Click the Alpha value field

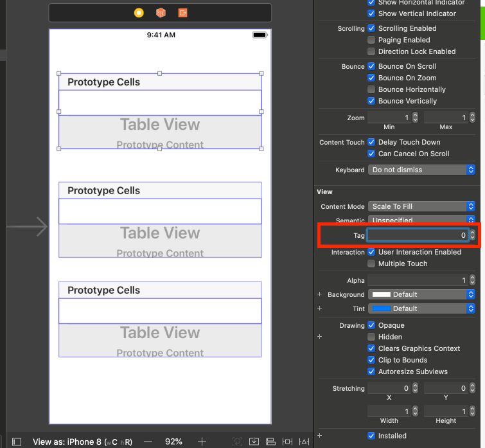click(418, 280)
